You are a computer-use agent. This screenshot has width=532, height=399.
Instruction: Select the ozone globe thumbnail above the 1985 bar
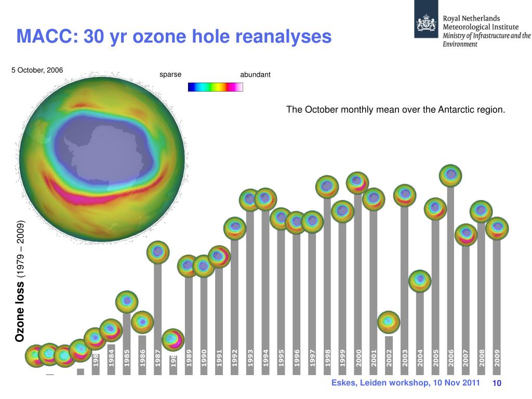[x=127, y=302]
